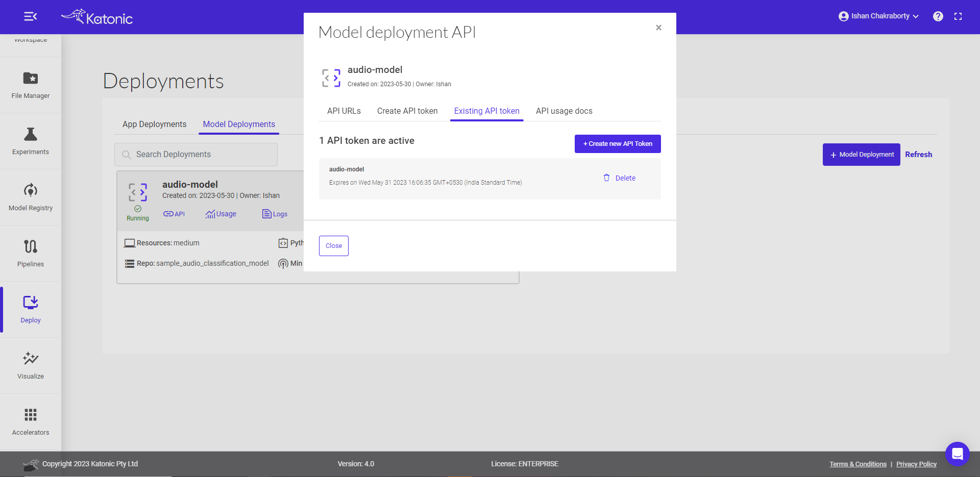The height and width of the screenshot is (477, 980).
Task: Focus the Search Deployments field
Action: point(196,155)
